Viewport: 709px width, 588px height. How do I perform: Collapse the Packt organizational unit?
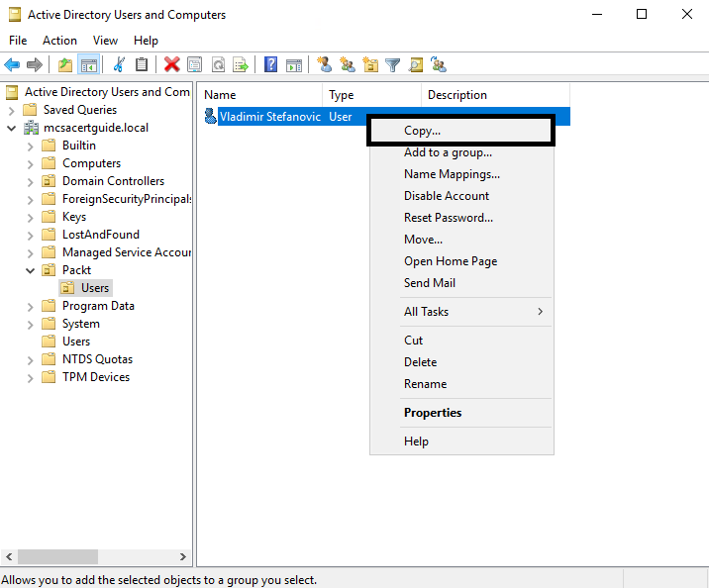[x=30, y=270]
